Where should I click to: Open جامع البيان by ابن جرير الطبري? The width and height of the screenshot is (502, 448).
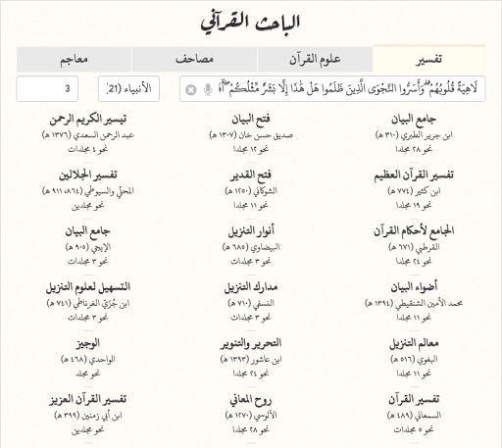pyautogui.click(x=414, y=120)
